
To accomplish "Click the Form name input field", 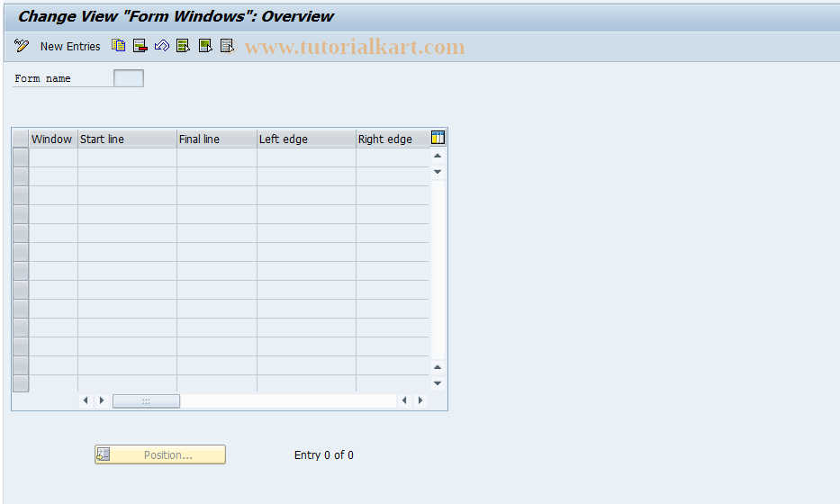I will [x=129, y=78].
